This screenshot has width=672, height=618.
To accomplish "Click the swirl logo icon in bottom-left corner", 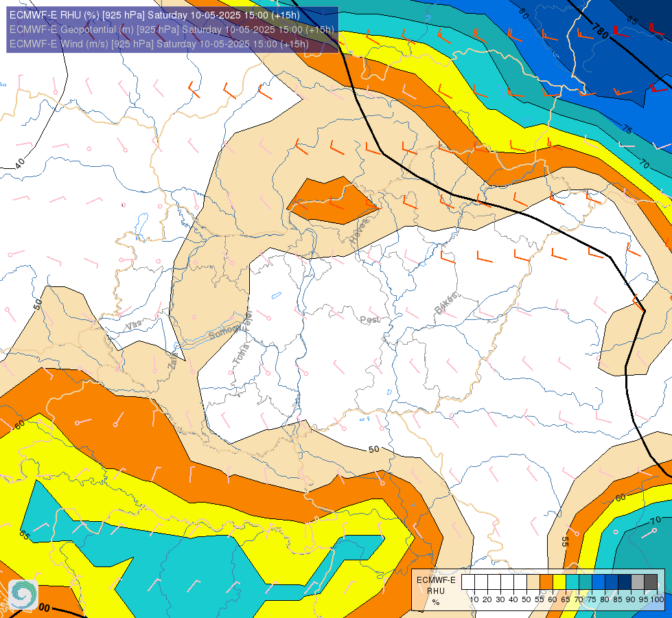I will (23, 595).
